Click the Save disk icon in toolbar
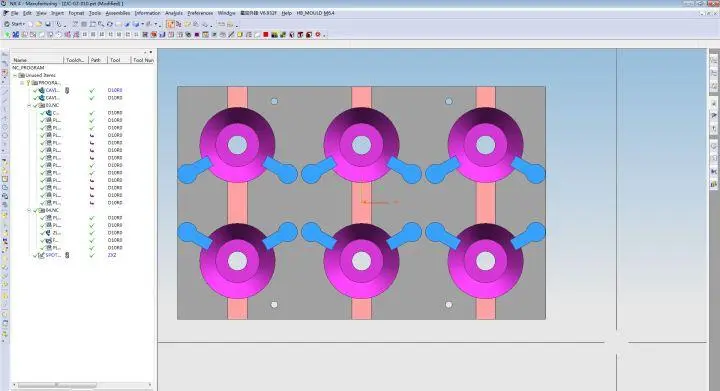This screenshot has height=391, width=720. [48, 24]
